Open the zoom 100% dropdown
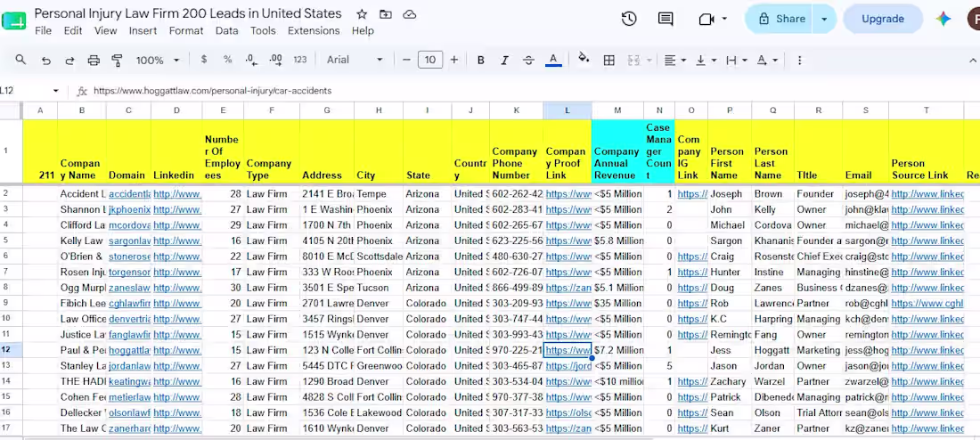980x440 pixels. [x=158, y=60]
